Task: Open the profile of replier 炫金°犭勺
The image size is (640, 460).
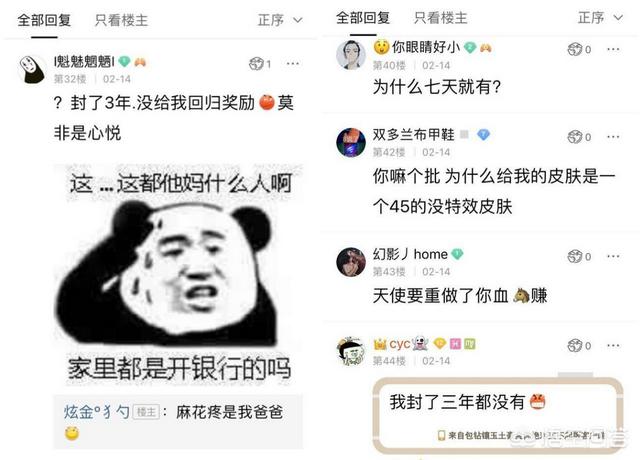Action: 97,412
